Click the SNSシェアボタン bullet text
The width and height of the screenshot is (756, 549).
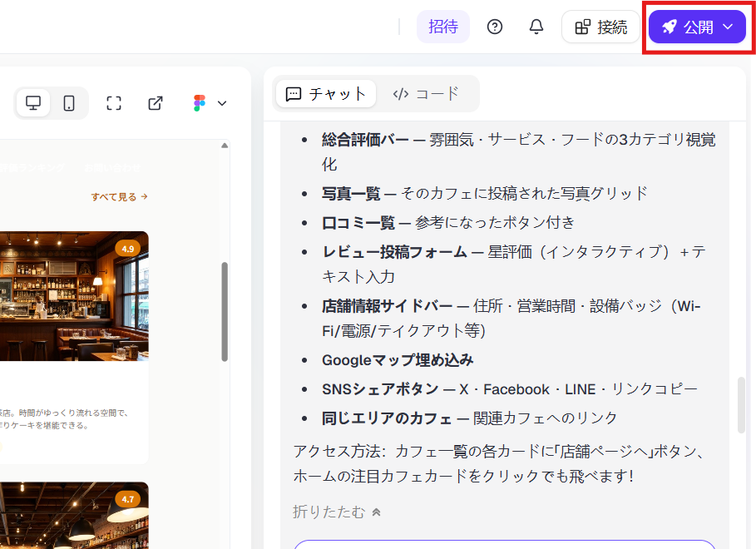pos(509,388)
